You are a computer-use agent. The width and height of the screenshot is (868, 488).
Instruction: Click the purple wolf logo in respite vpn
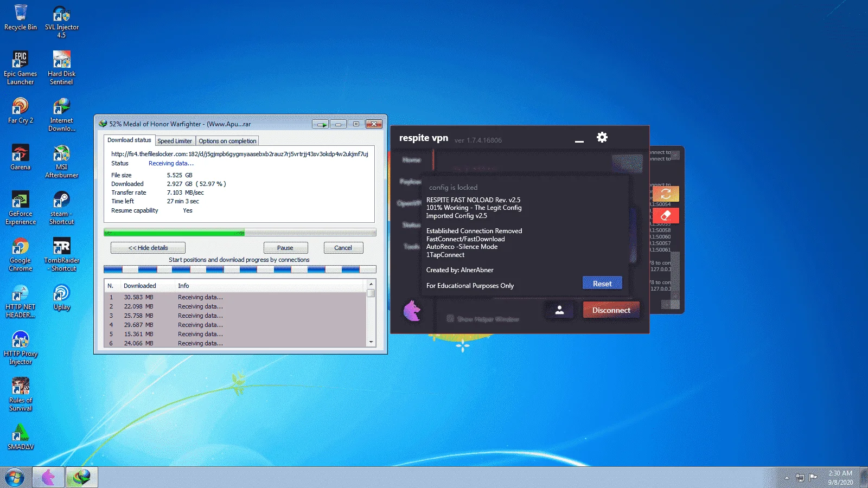pos(412,311)
